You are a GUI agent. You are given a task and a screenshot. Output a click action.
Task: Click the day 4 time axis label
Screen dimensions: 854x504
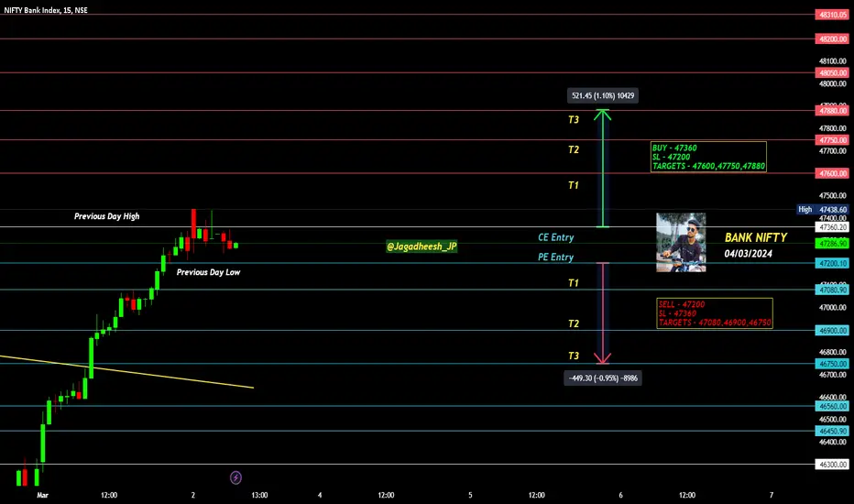320,495
